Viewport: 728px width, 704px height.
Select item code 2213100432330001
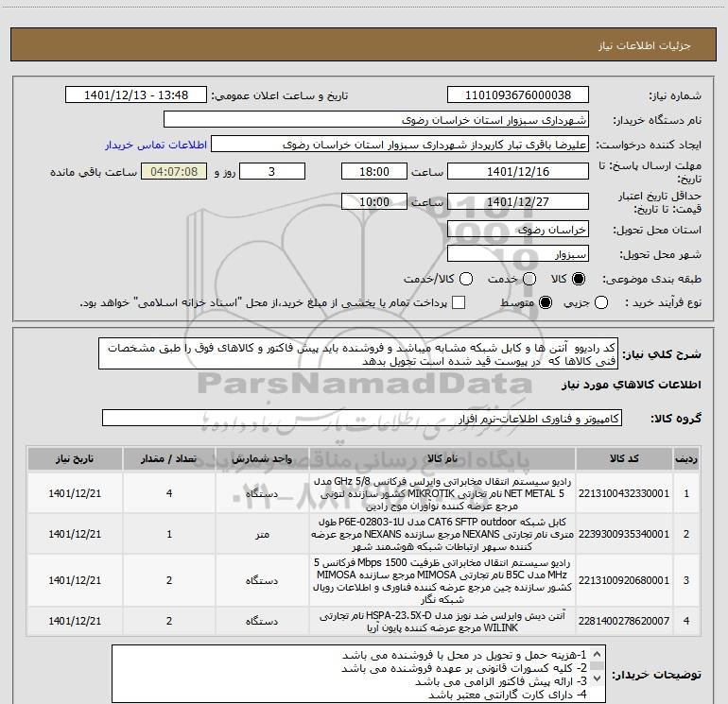point(624,493)
